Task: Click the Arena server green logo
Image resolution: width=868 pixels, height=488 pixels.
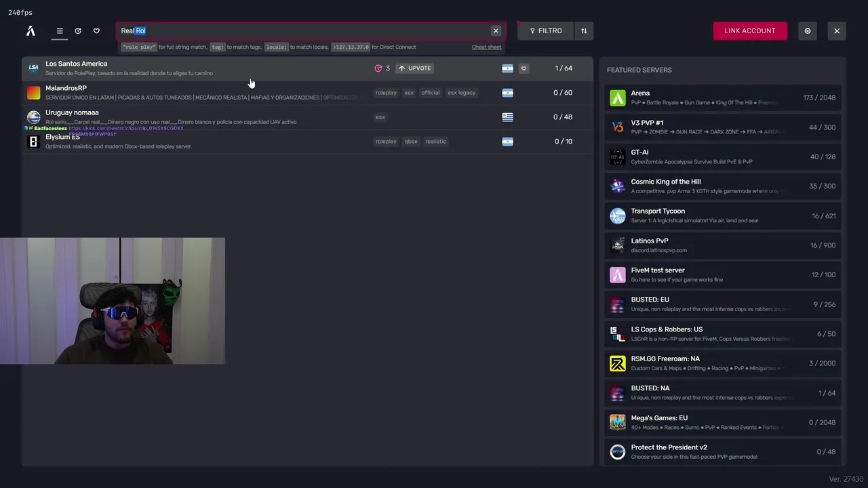Action: pos(618,98)
